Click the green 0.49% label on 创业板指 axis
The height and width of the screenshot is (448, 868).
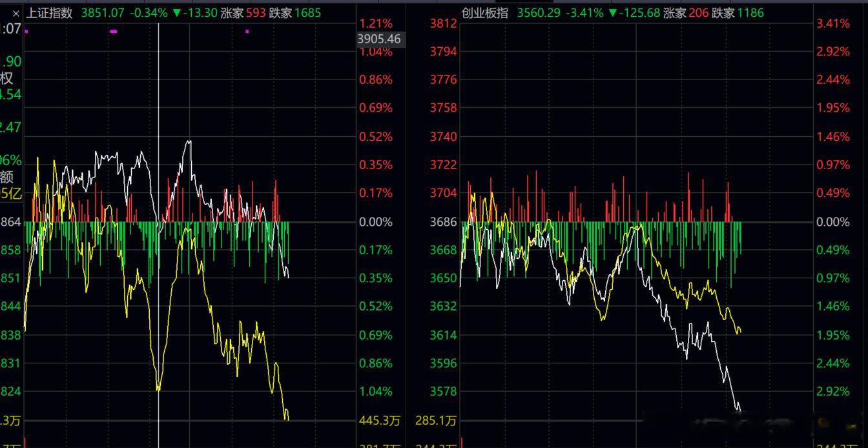[833, 250]
